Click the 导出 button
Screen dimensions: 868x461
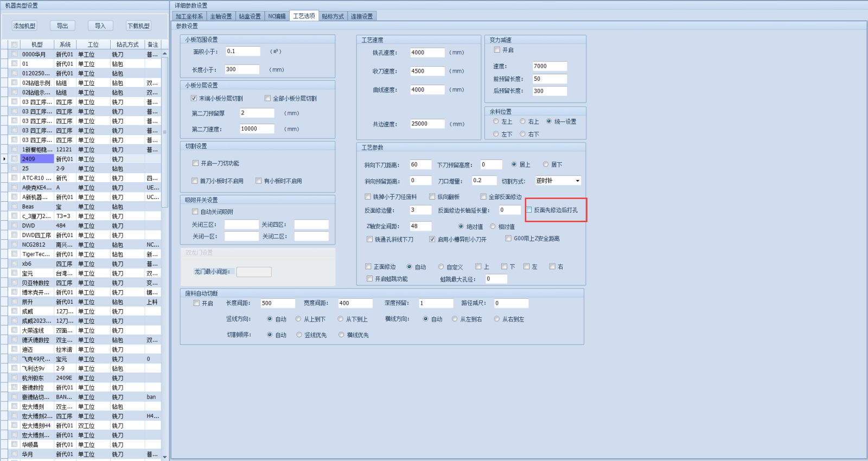coord(62,26)
